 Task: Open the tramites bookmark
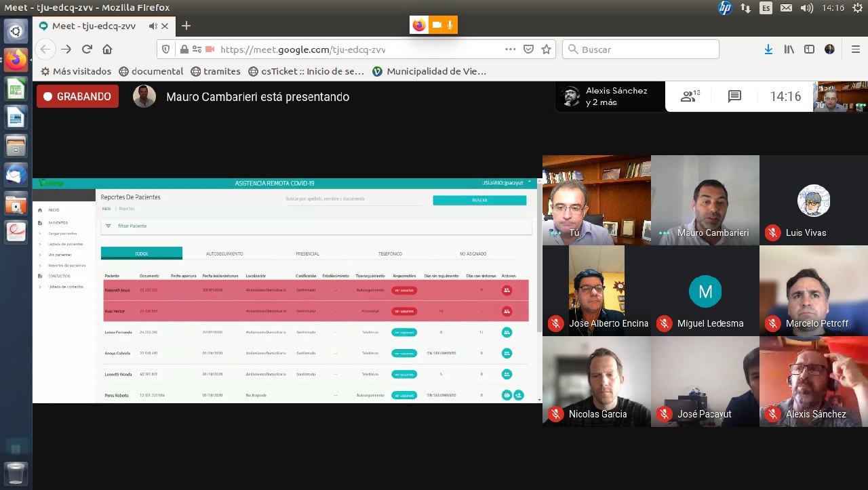click(x=216, y=71)
